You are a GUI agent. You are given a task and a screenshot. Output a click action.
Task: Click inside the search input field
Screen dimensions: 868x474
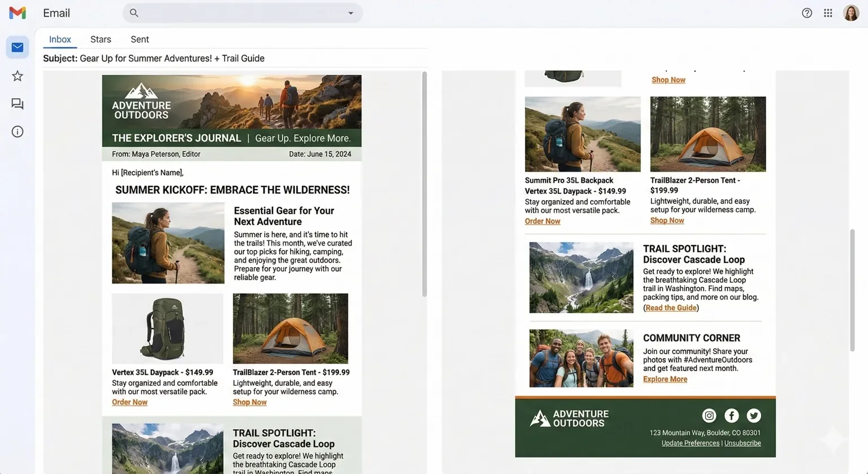coord(237,12)
